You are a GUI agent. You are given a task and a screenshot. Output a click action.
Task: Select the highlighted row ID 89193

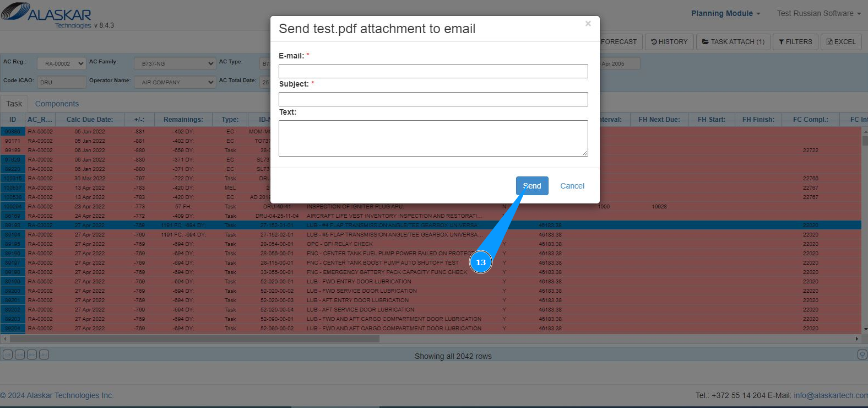(13, 226)
